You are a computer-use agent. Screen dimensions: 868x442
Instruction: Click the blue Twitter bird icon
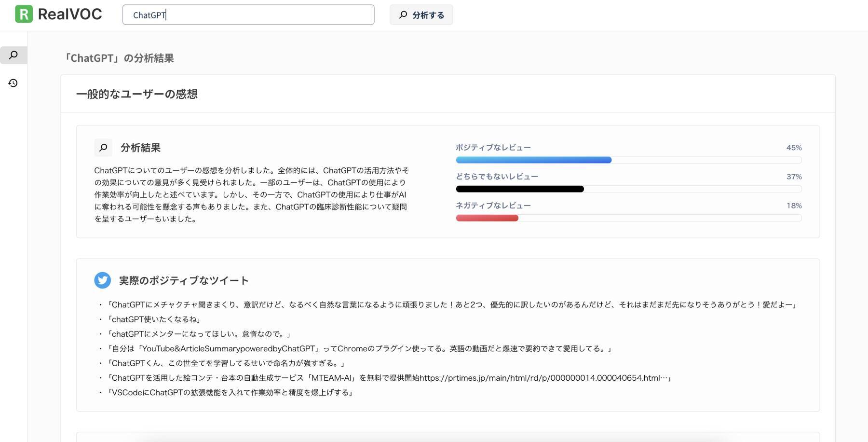click(x=102, y=280)
